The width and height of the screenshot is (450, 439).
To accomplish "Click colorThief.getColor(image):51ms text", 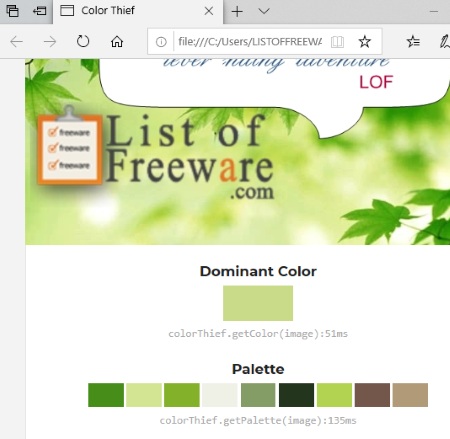I will click(x=258, y=334).
